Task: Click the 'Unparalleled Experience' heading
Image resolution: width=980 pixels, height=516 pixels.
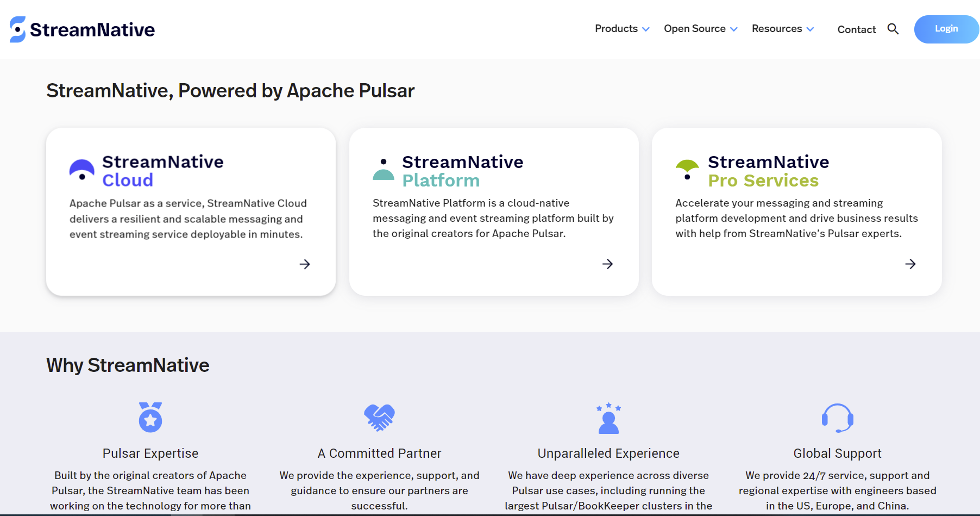Action: 608,453
